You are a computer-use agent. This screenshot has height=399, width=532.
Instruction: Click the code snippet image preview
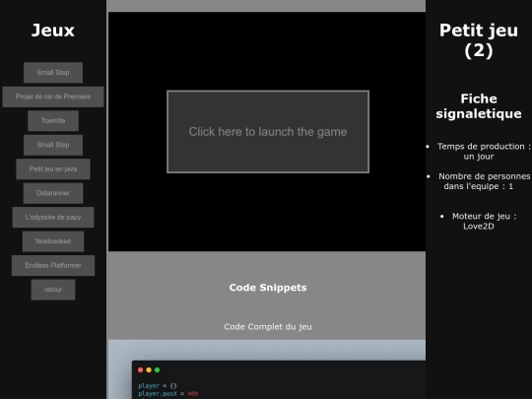pos(267,369)
